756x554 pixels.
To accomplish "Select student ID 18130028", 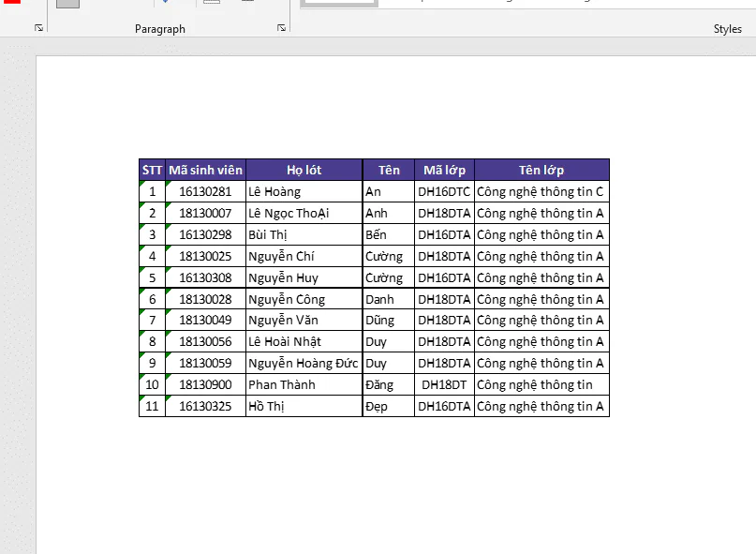I will click(x=205, y=299).
